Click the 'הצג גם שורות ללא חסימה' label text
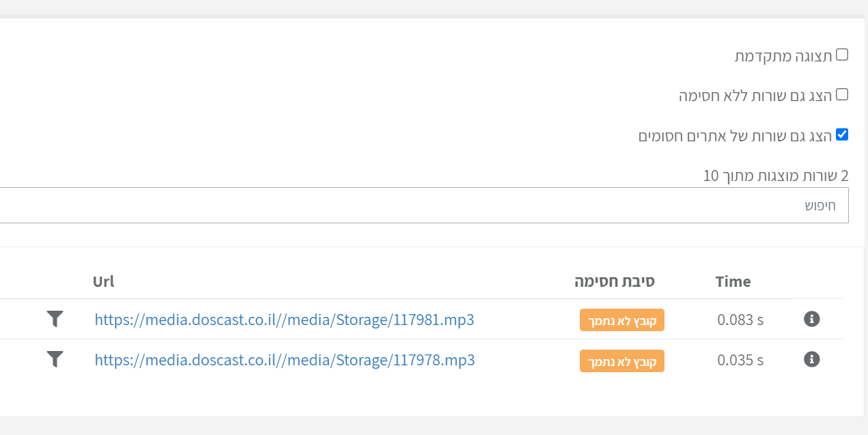This screenshot has width=868, height=435. pos(755,96)
